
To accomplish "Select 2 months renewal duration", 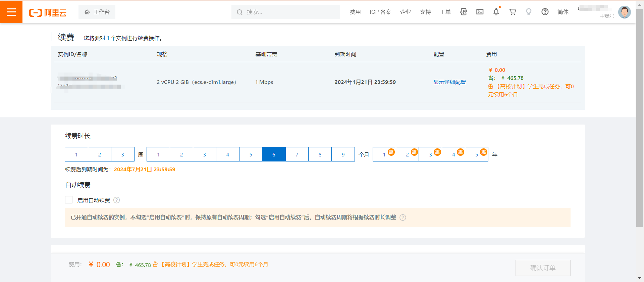I will coord(181,154).
